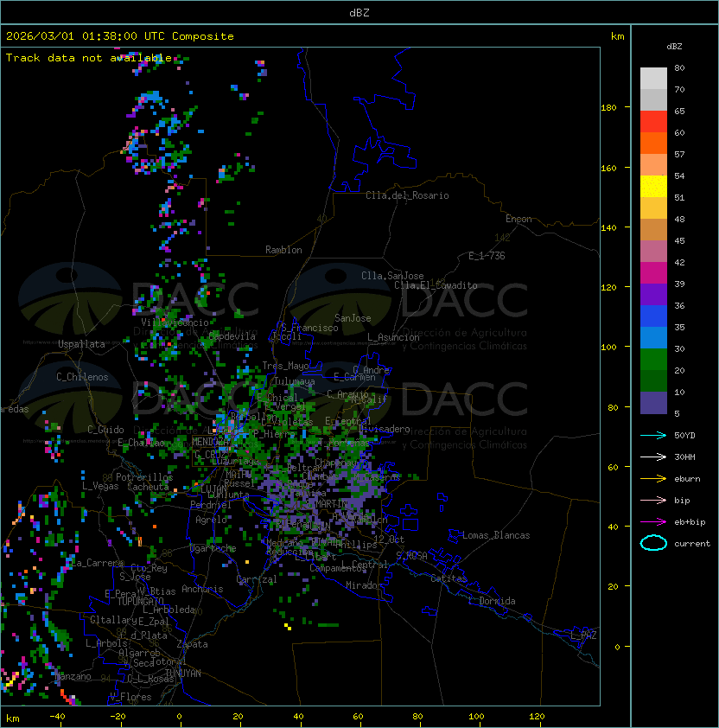Click the 'La_Carrera' map label
The width and height of the screenshot is (719, 728).
tap(97, 563)
